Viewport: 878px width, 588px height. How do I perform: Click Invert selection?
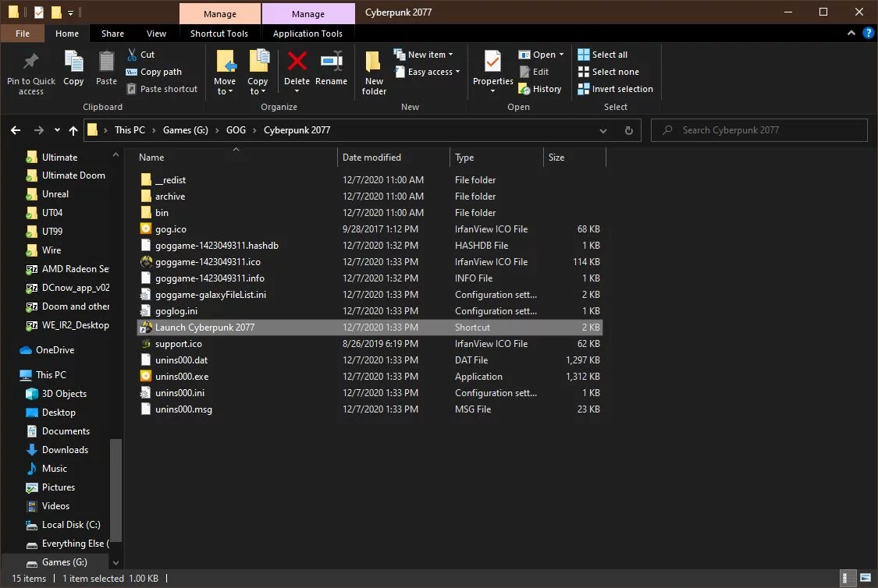(615, 89)
